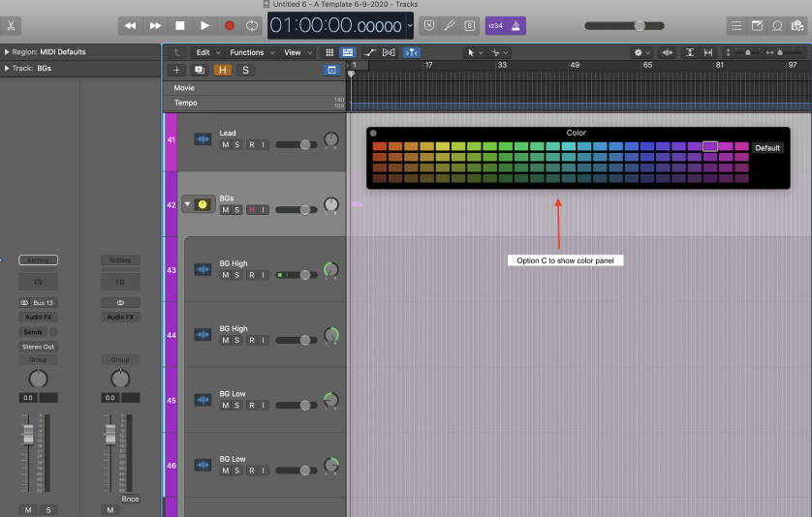
Task: Click the waveform zoom icon
Action: [x=668, y=52]
